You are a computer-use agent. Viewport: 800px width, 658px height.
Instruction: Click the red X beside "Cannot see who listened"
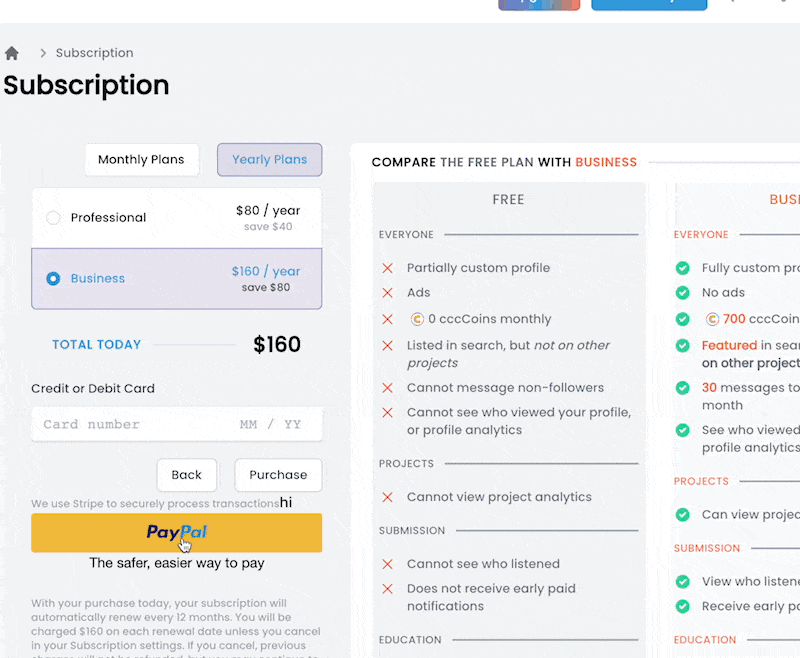[388, 564]
